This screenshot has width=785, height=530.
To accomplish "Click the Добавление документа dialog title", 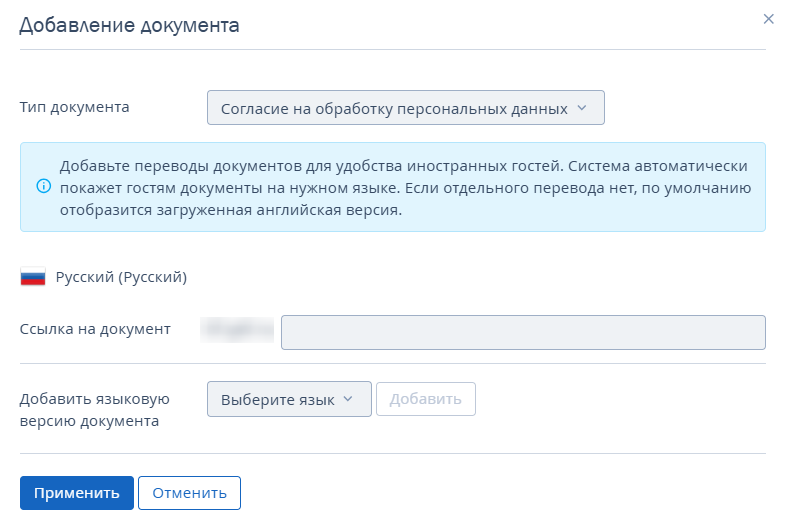I will point(129,25).
